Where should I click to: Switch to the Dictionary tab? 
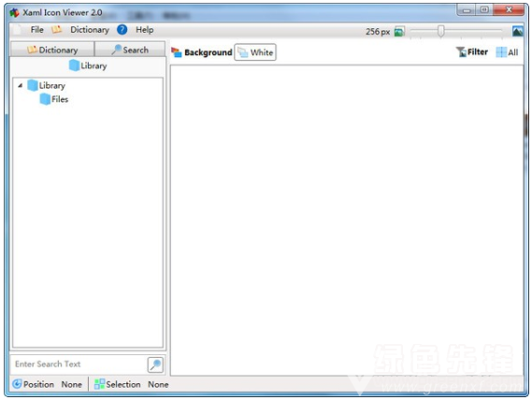coord(52,50)
